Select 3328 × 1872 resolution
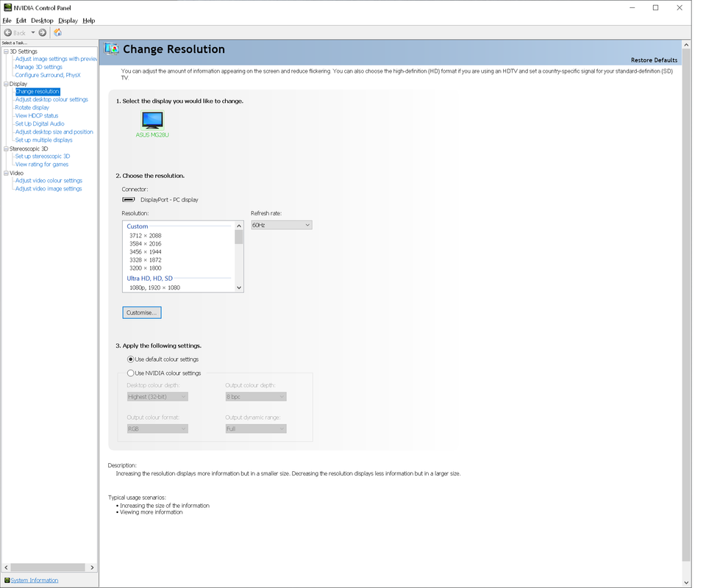Viewport: 706px width, 588px height. point(146,259)
